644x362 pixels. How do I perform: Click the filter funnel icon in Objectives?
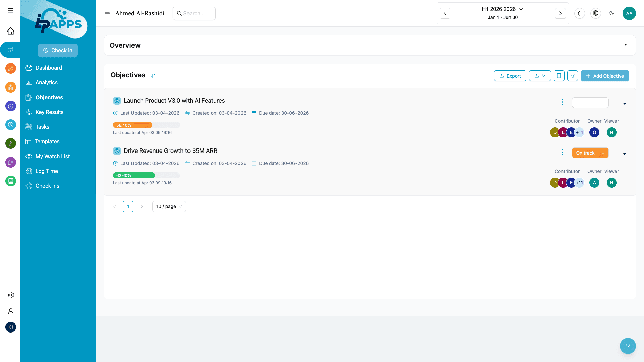point(573,76)
